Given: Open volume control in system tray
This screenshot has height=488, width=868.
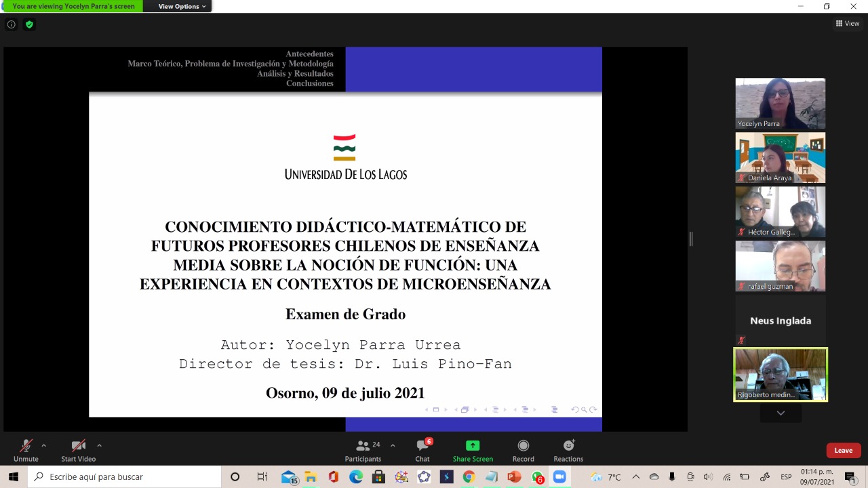Looking at the screenshot, I should tap(709, 477).
